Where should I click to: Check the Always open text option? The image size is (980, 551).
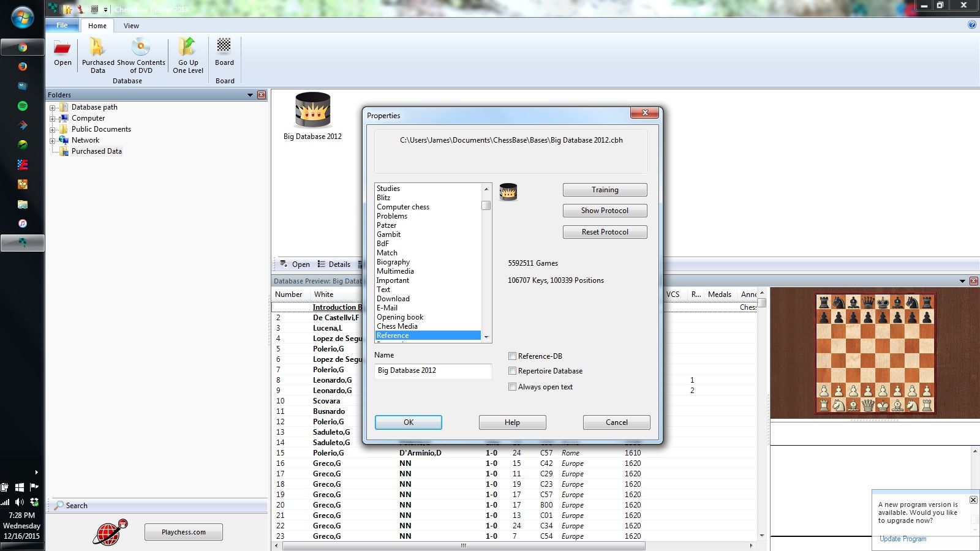click(512, 387)
